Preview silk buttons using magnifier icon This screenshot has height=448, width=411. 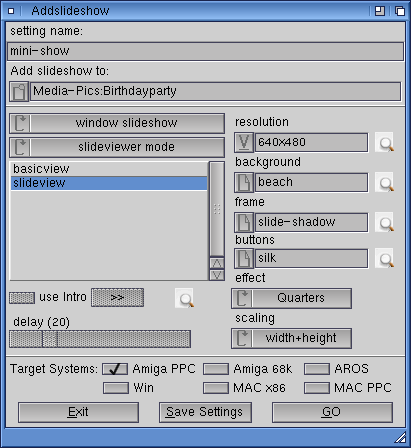click(384, 258)
